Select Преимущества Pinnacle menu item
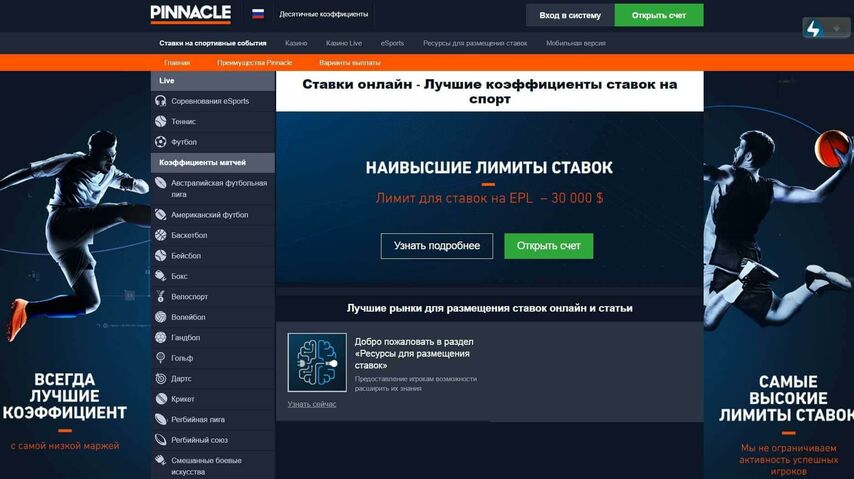 tap(254, 63)
